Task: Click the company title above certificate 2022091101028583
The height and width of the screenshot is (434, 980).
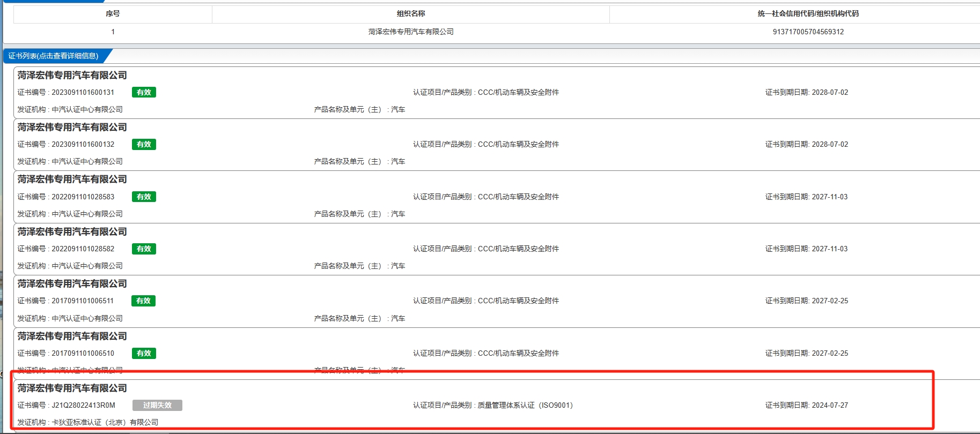Action: point(72,179)
